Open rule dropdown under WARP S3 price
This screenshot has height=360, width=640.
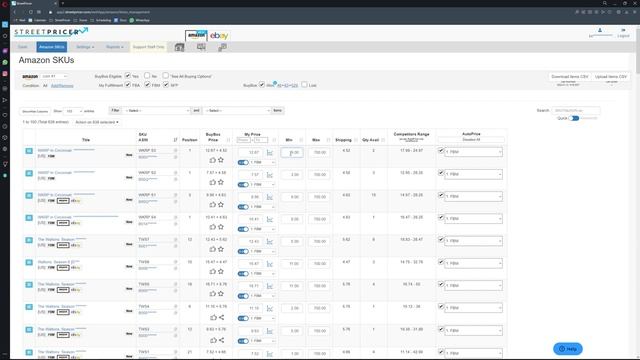pyautogui.click(x=262, y=162)
